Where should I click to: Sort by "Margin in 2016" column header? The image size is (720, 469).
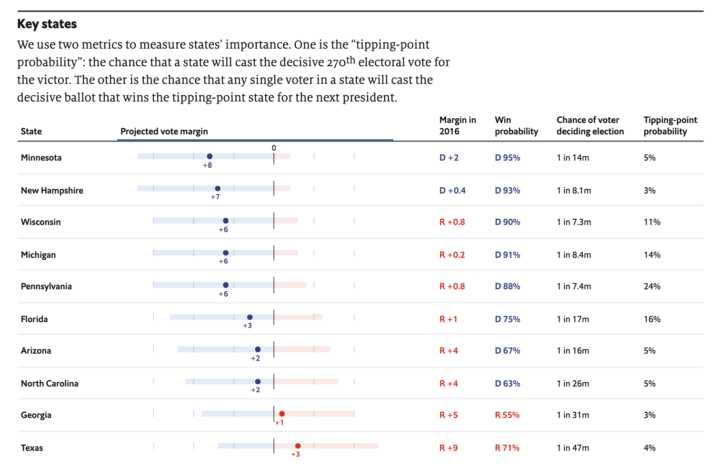click(457, 126)
